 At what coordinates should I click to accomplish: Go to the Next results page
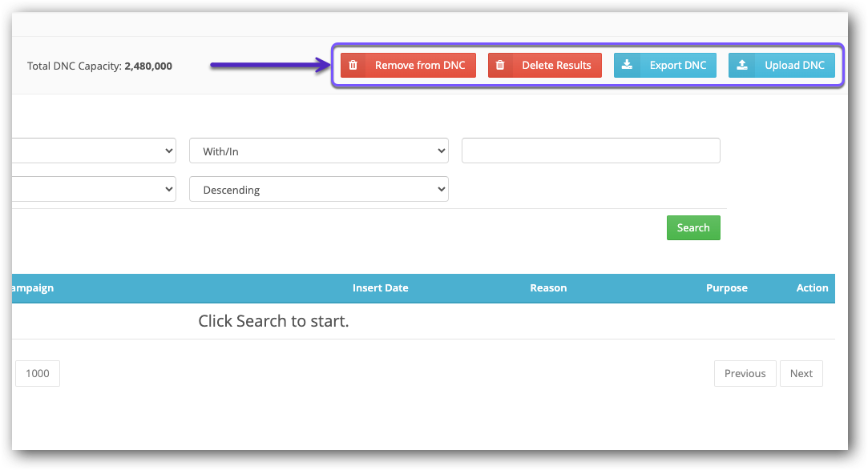801,374
